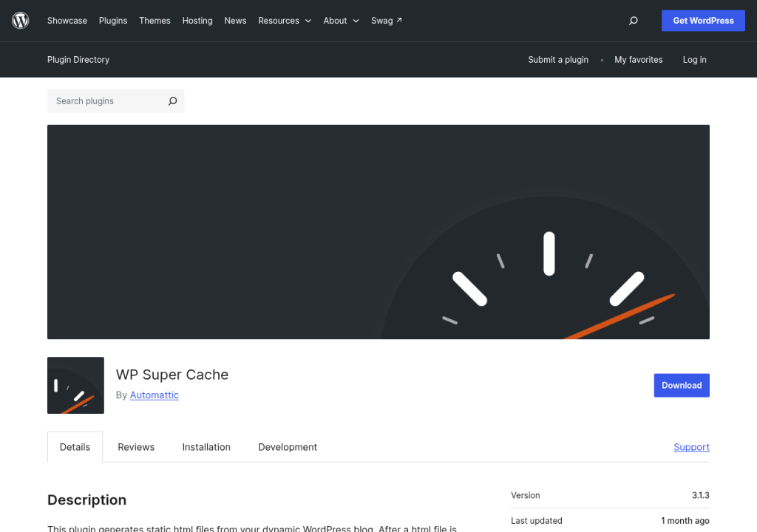Open the Plugin Directory link

coord(78,59)
